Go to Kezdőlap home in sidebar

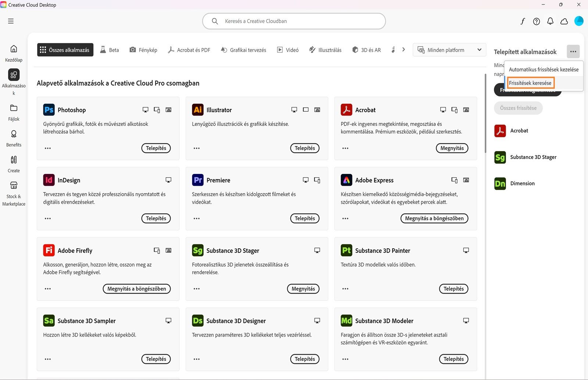[14, 53]
